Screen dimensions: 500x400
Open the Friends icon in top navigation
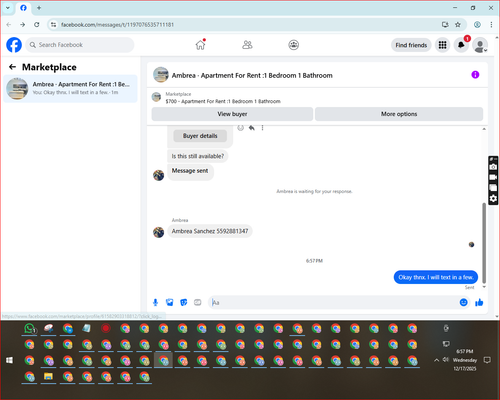click(247, 45)
